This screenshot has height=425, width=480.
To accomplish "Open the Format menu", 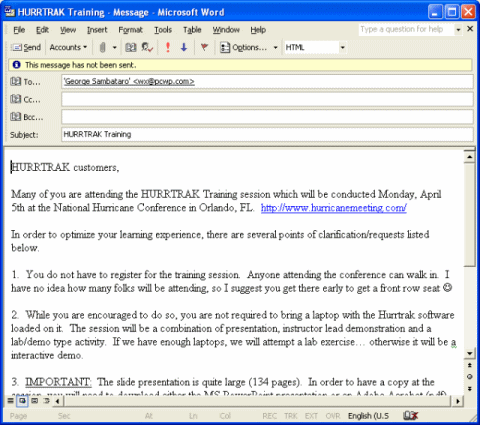I will (130, 30).
